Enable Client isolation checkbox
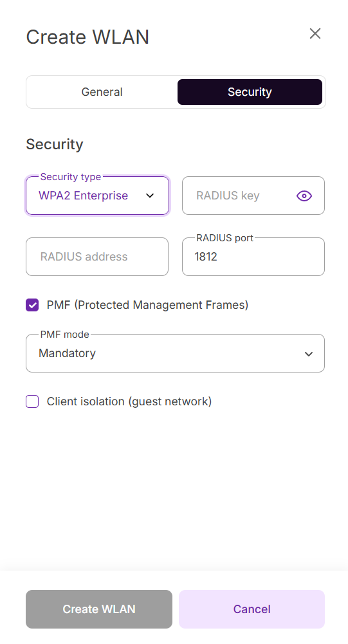Viewport: 348px width, 644px height. (32, 401)
